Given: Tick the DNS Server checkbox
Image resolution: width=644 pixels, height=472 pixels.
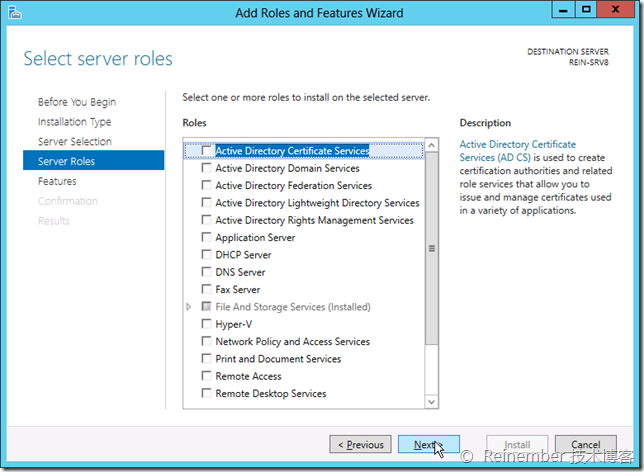Looking at the screenshot, I should point(207,272).
